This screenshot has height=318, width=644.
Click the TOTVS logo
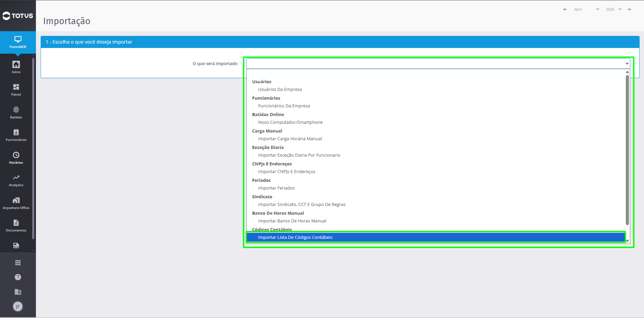(x=18, y=16)
